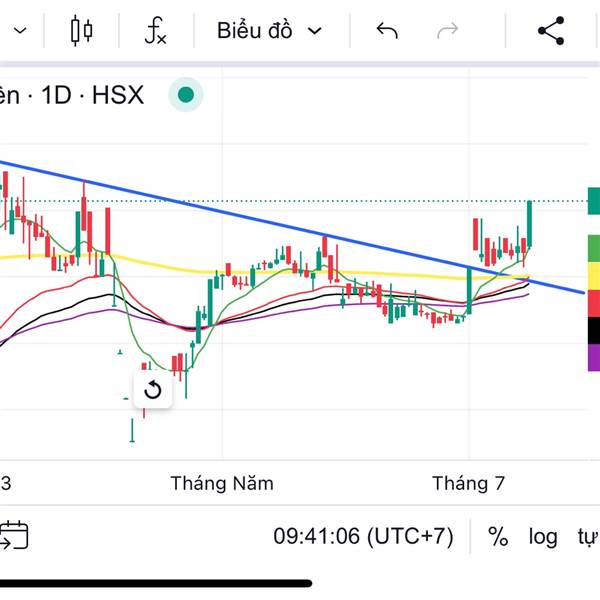Click the 09:41:06 (UTC+7) timezone clock
600x600 pixels.
pyautogui.click(x=363, y=536)
